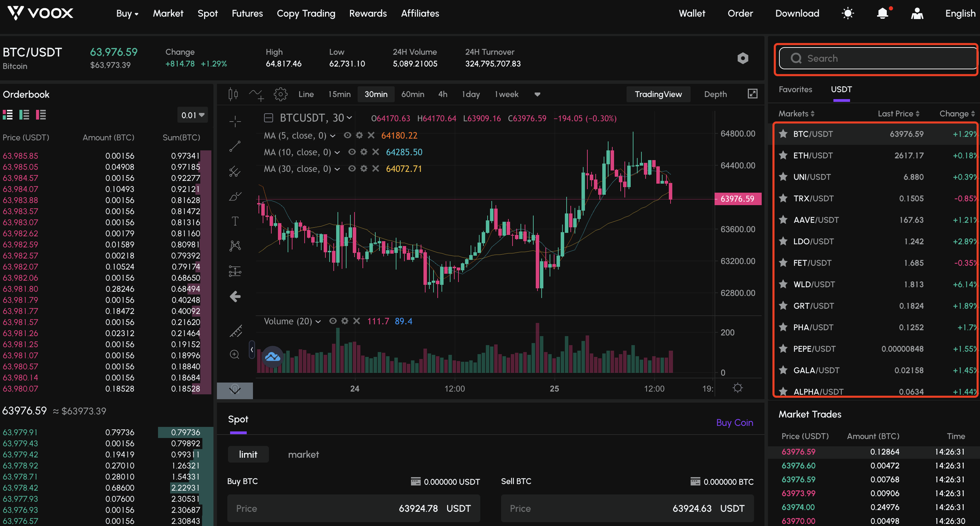Open the Futures menu item

[x=247, y=13]
